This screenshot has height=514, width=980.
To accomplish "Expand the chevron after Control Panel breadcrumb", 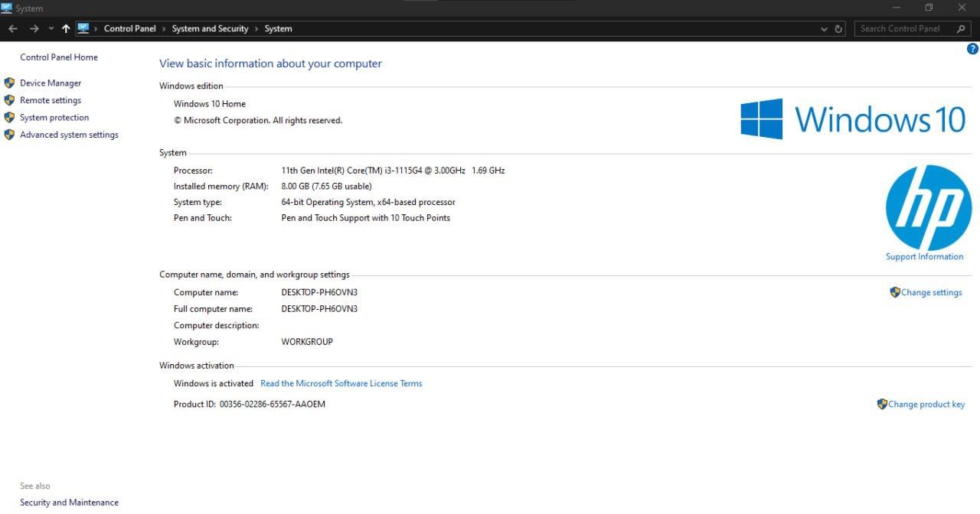I will (164, 29).
